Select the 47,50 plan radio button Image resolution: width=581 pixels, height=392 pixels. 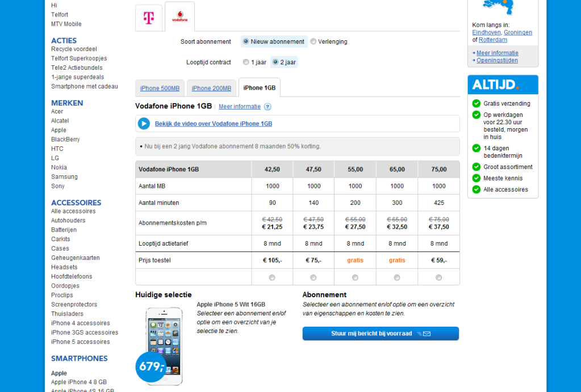coord(314,277)
